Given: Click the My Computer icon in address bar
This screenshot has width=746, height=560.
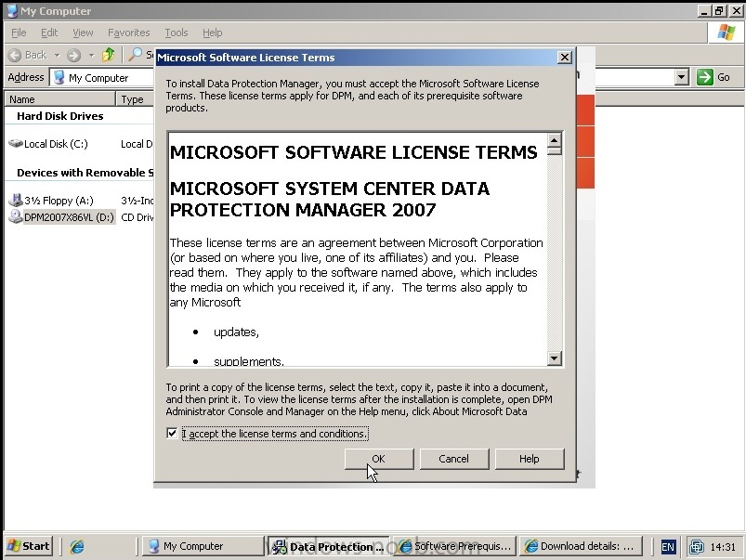Looking at the screenshot, I should (59, 78).
